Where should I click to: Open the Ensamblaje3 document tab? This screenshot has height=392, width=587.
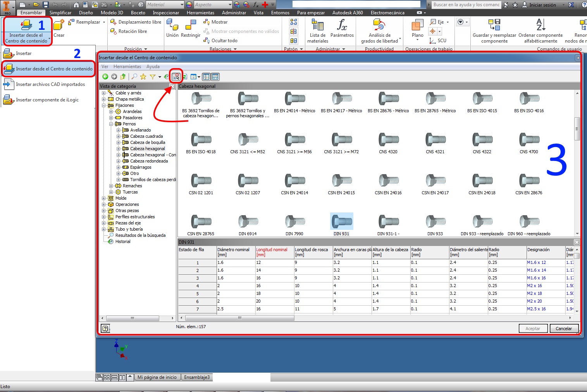click(x=197, y=377)
